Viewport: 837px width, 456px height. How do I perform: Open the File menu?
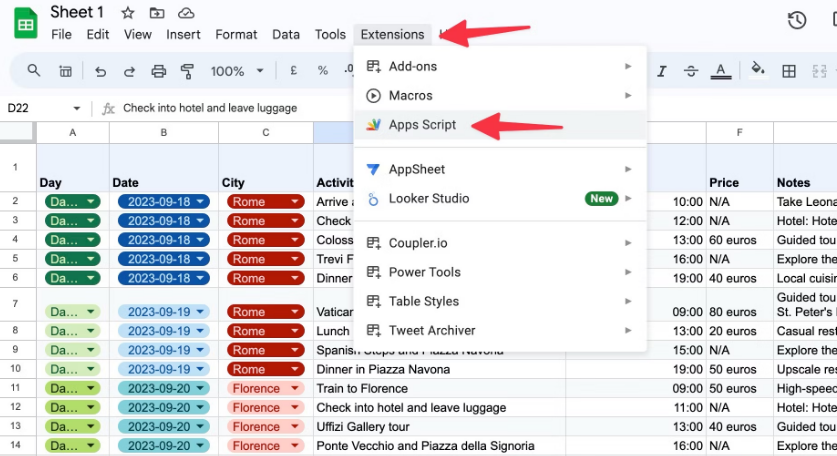pos(61,35)
